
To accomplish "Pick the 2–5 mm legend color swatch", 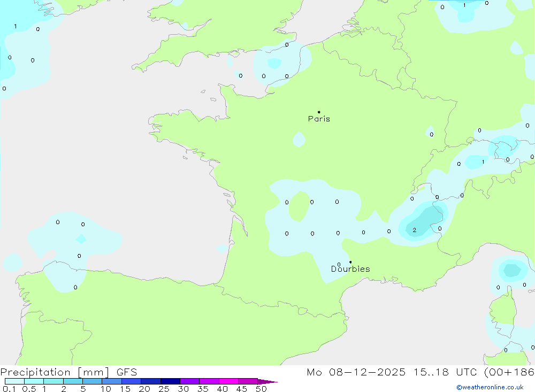I will pos(73,381).
